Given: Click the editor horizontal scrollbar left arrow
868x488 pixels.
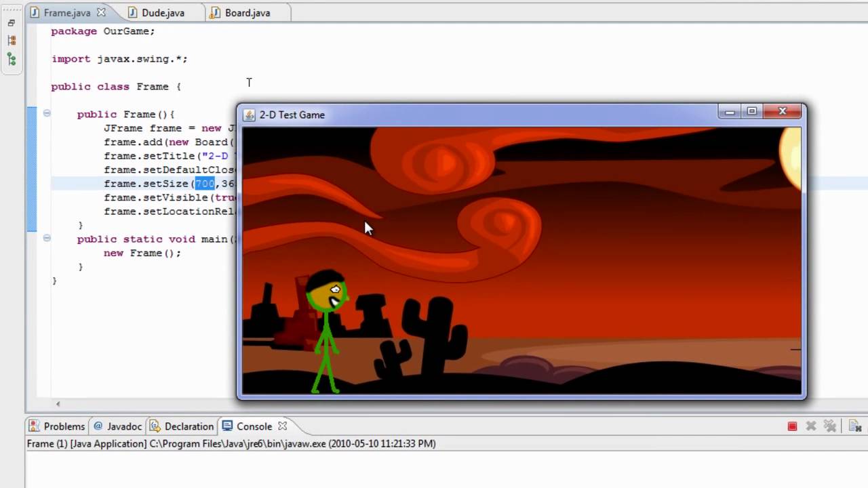Looking at the screenshot, I should (58, 404).
